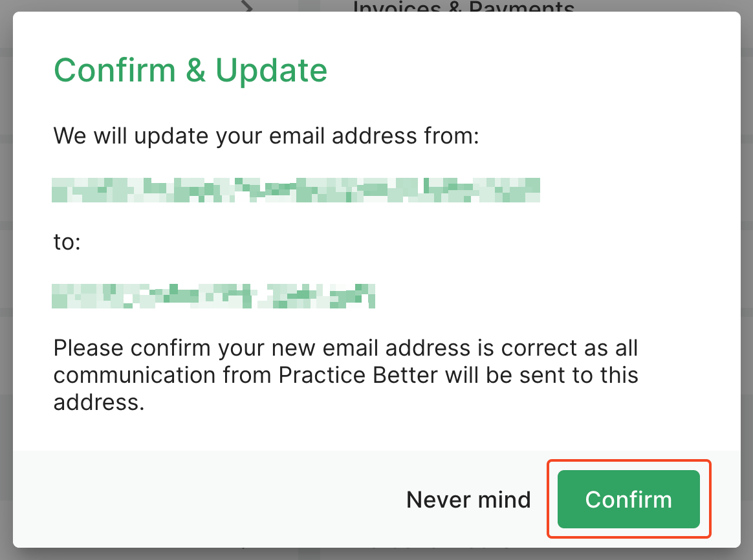This screenshot has width=753, height=560.
Task: Click the "to:" label
Action: (x=67, y=242)
